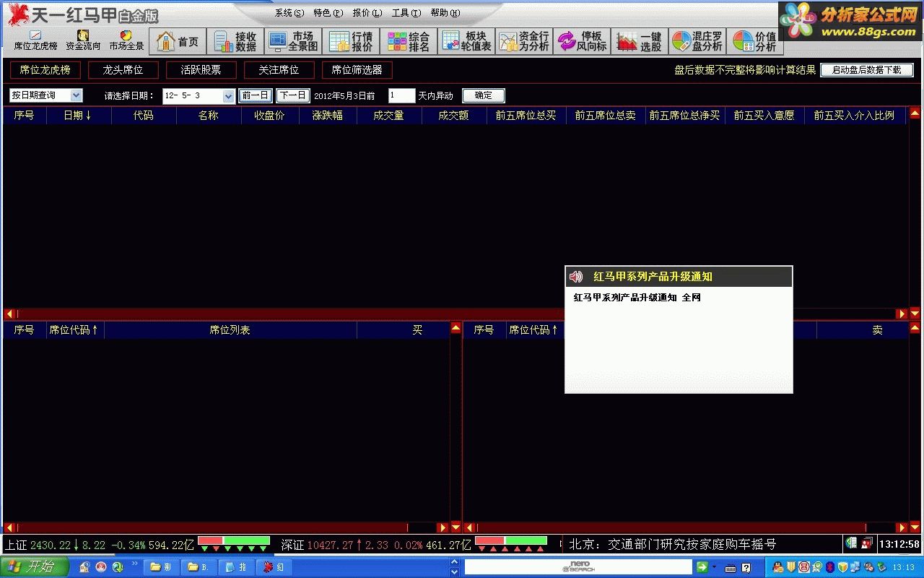The width and height of the screenshot is (924, 578).
Task: Click top table horizontal scroll right arrow
Action: [902, 314]
